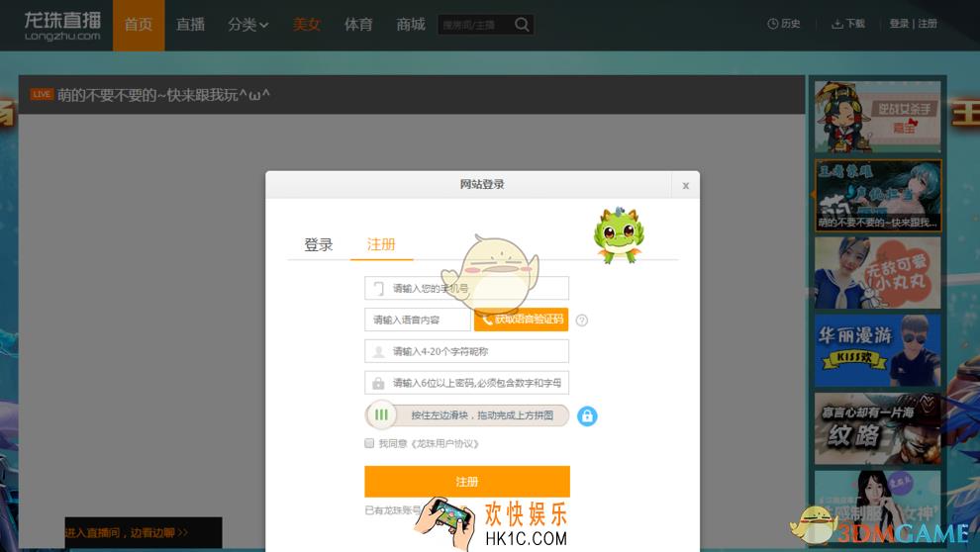
Task: Go to the 直播 live section
Action: click(x=191, y=25)
